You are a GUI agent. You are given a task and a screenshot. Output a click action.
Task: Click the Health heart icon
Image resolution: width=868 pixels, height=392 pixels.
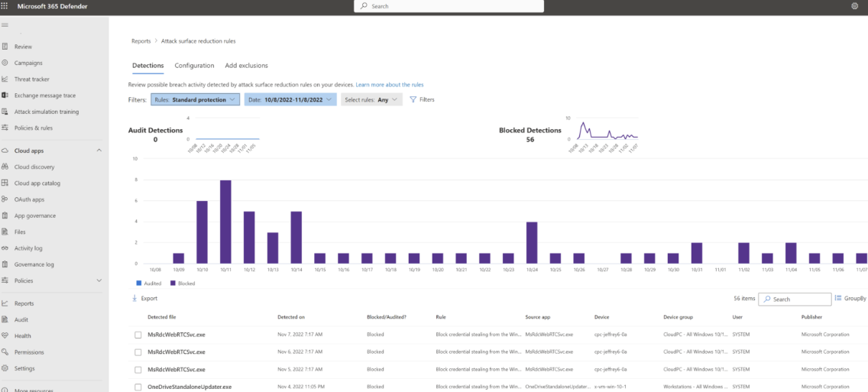(5, 335)
